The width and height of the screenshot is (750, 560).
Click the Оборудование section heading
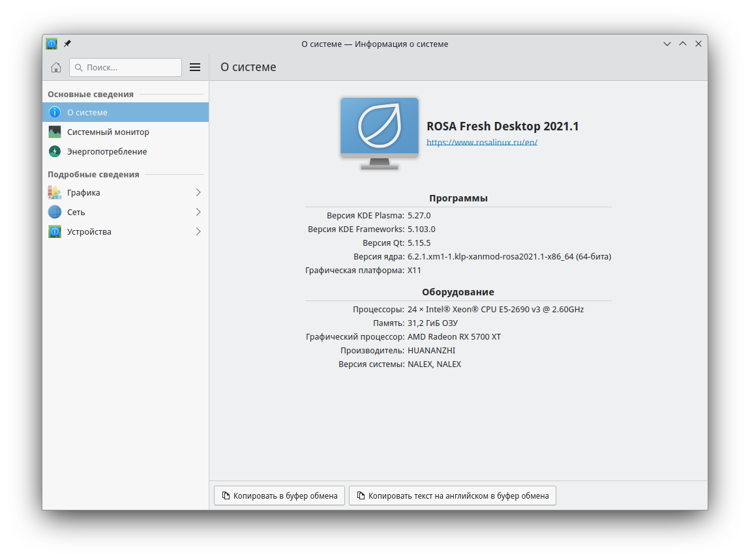[x=458, y=291]
